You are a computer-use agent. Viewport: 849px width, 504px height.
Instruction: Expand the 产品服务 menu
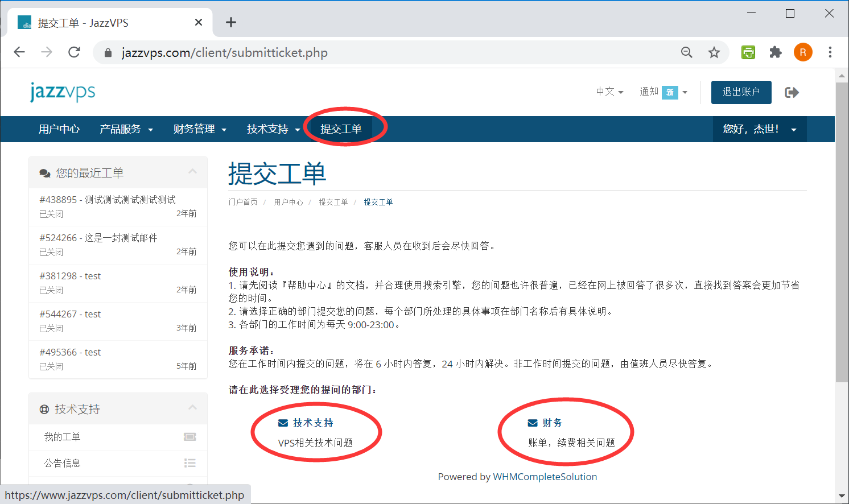126,129
